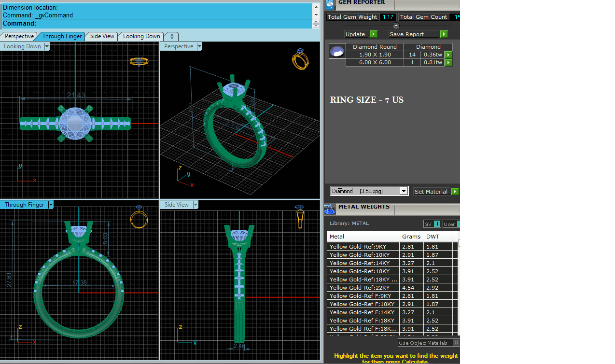615x364 pixels.
Task: Click the Metal Weights scale icon
Action: [329, 209]
